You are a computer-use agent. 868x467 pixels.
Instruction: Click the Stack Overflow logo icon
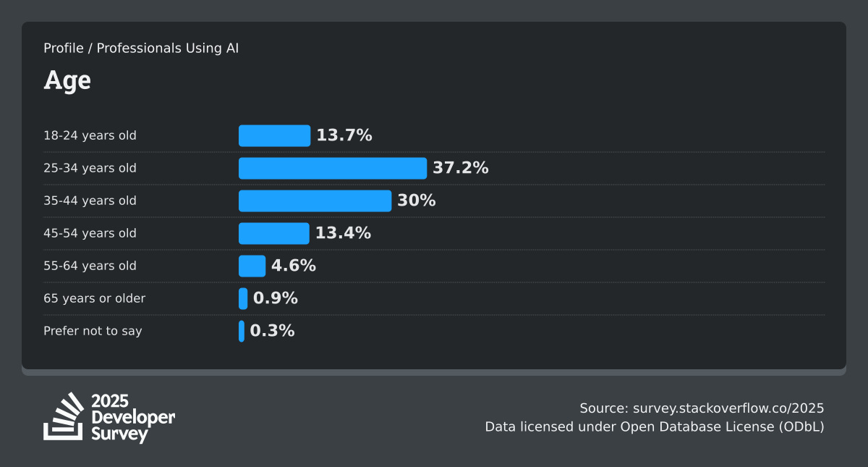64,416
